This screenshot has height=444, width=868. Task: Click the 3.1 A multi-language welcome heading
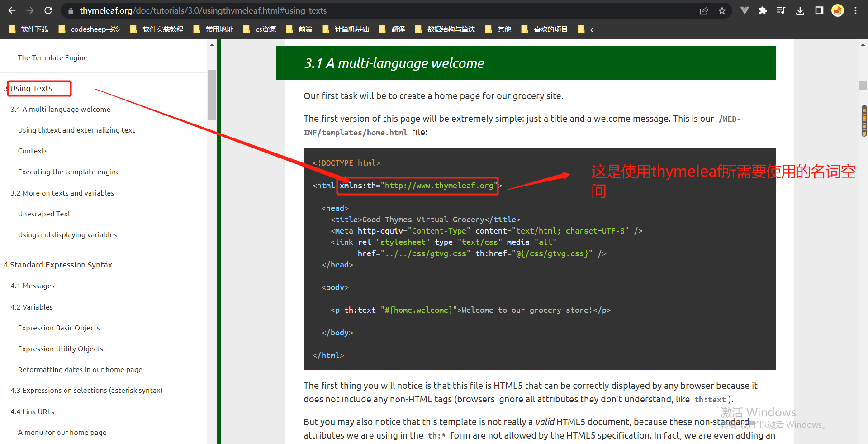394,63
